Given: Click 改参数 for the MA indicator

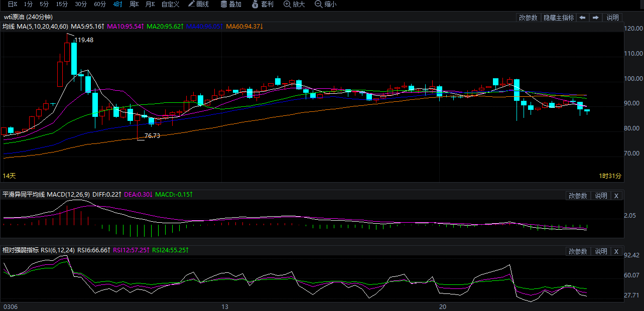Looking at the screenshot, I should [x=528, y=18].
